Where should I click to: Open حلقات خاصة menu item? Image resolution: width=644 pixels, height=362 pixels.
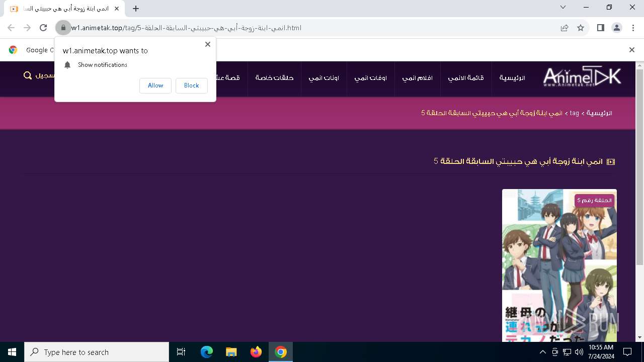click(274, 78)
